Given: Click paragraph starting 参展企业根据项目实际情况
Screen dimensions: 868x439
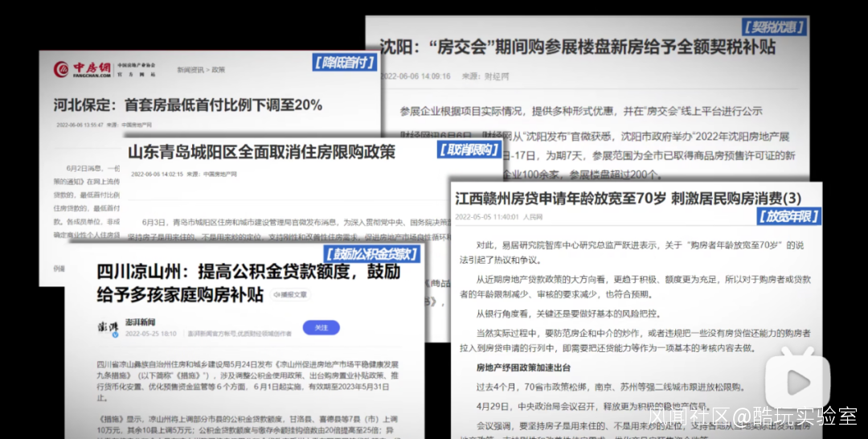Looking at the screenshot, I should tap(581, 111).
